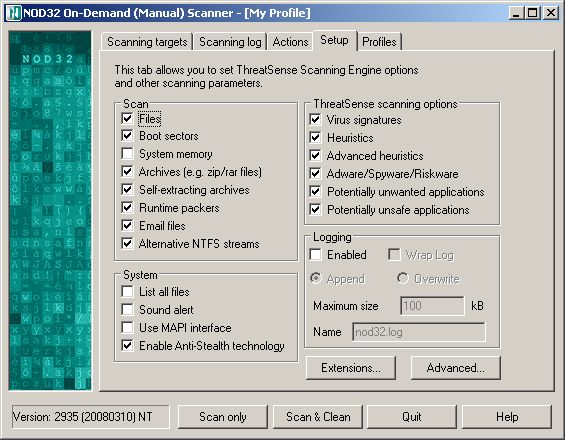The height and width of the screenshot is (440, 565).
Task: Enable System memory scanning
Action: [127, 154]
